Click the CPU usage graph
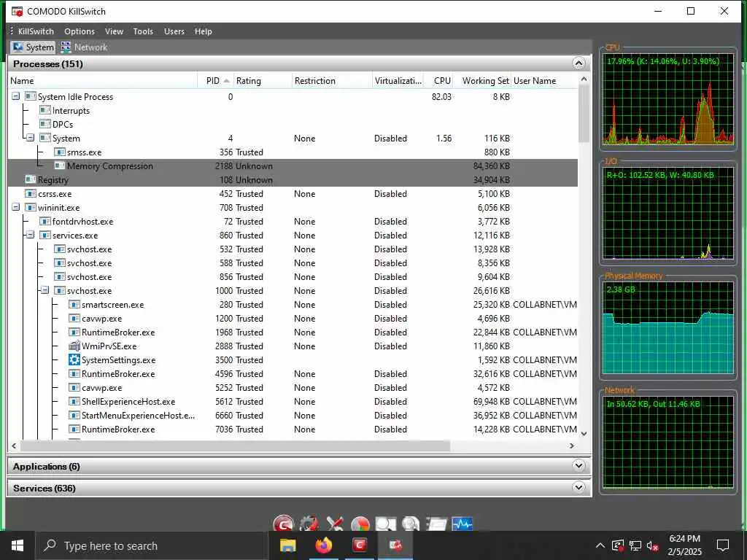 [668, 99]
